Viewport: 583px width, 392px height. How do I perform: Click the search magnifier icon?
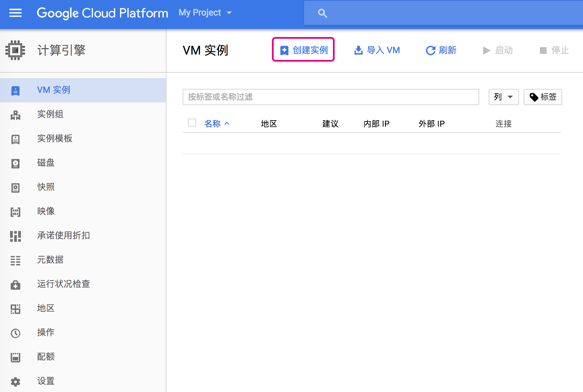[x=323, y=13]
